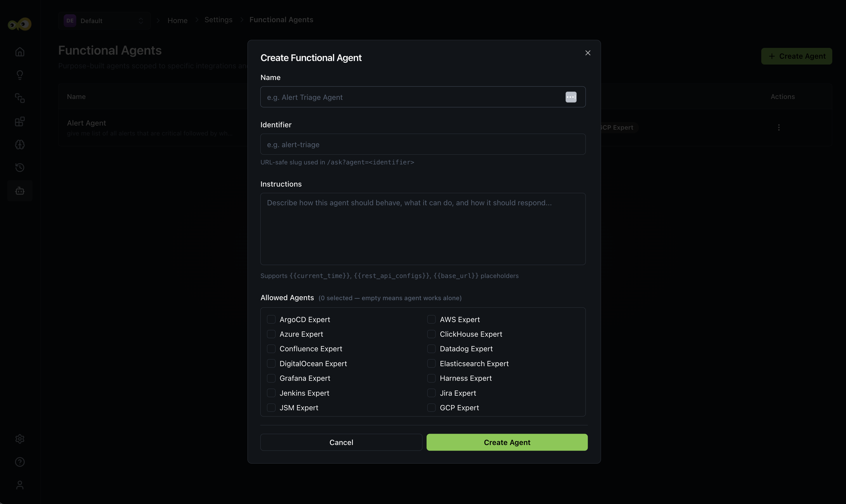Click the owl logo in sidebar
This screenshot has width=846, height=504.
[20, 24]
